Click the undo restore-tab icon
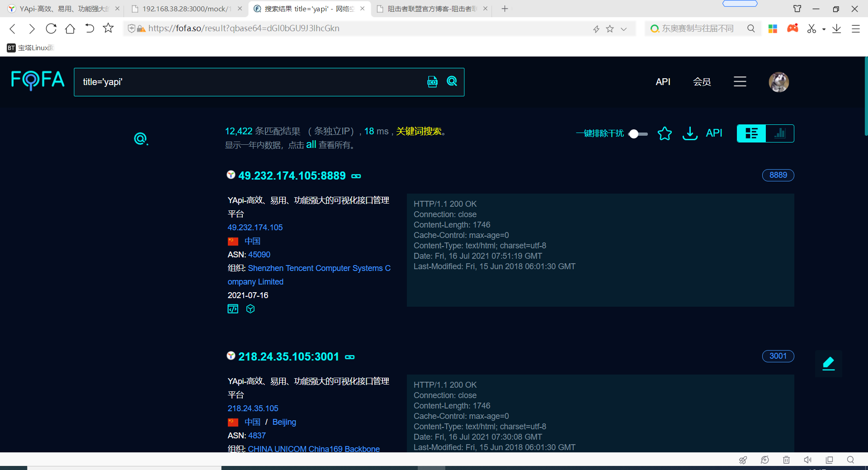This screenshot has height=470, width=868. coord(90,28)
